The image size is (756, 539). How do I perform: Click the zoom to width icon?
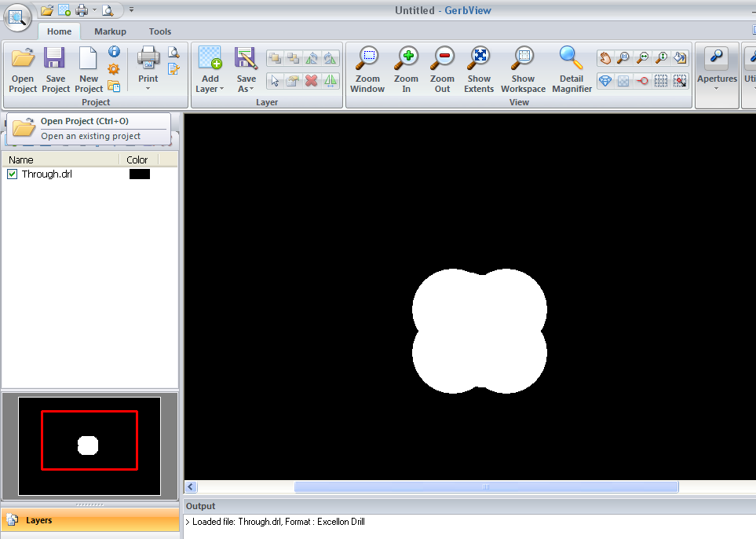(x=642, y=58)
